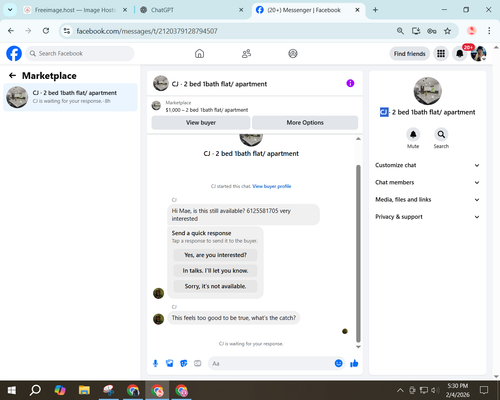Click the Mute bell icon in chat details
Viewport: 500px width, 400px height.
(x=413, y=134)
